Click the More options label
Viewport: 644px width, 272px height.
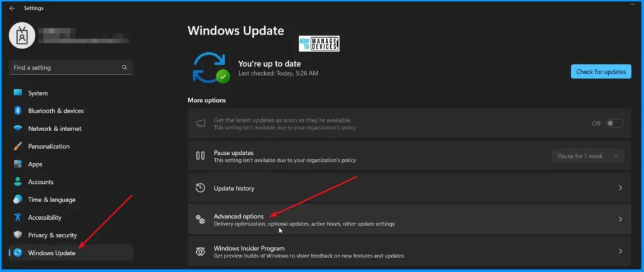tap(206, 100)
